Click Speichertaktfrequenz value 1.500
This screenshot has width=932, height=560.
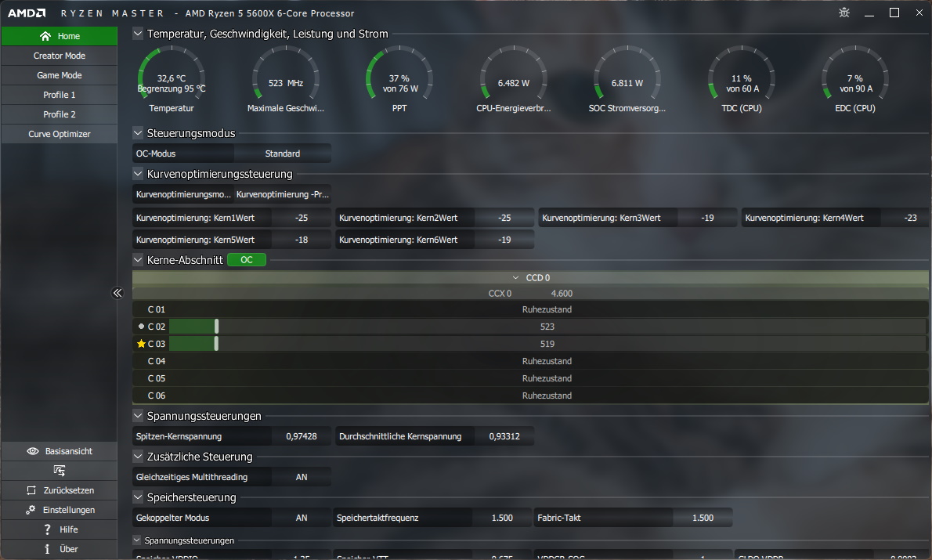pos(502,518)
